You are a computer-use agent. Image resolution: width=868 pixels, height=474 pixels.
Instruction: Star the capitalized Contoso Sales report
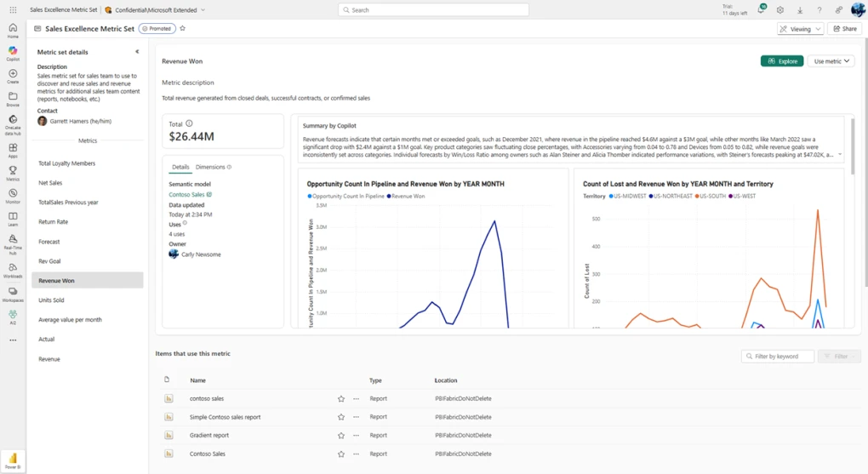[341, 454]
